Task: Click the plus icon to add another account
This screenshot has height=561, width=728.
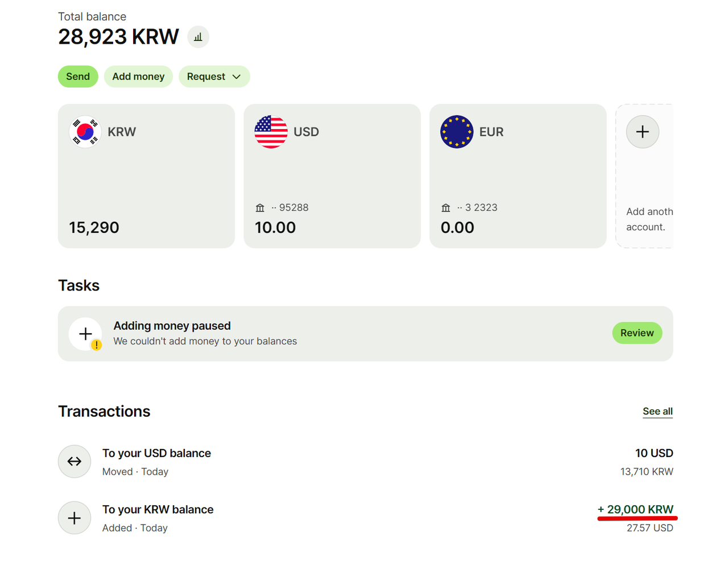Action: click(x=643, y=132)
